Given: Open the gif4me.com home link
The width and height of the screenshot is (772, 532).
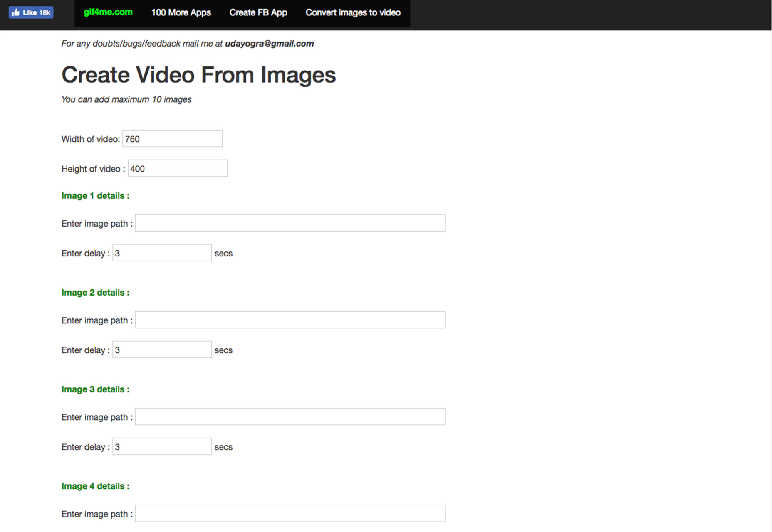Looking at the screenshot, I should pos(108,12).
